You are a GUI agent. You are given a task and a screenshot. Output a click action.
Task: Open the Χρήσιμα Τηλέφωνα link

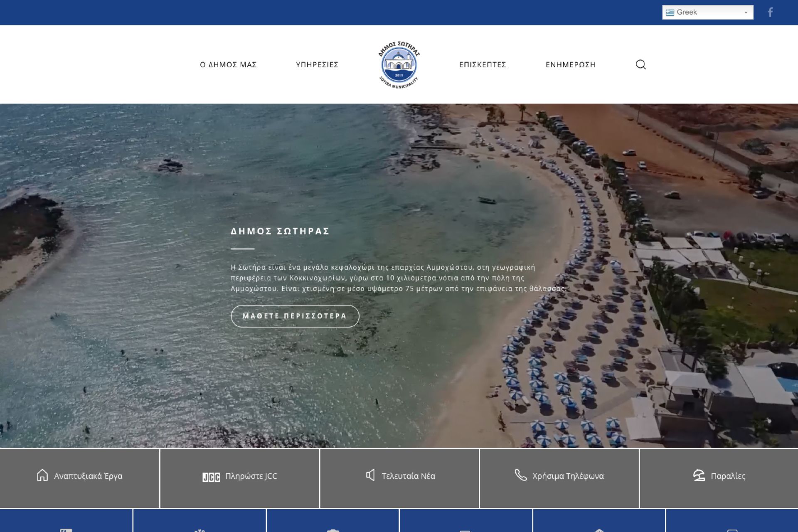(x=568, y=476)
